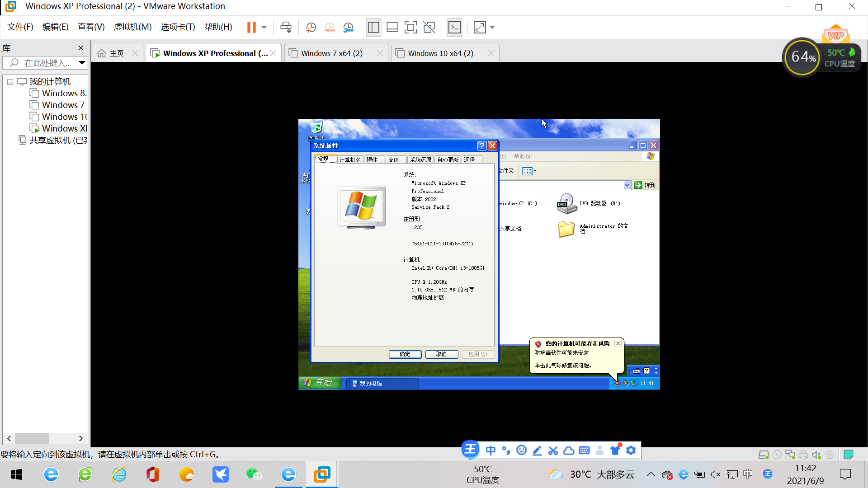868x488 pixels.
Task: Click the XP Recycle Bin desktop icon
Action: point(316,127)
